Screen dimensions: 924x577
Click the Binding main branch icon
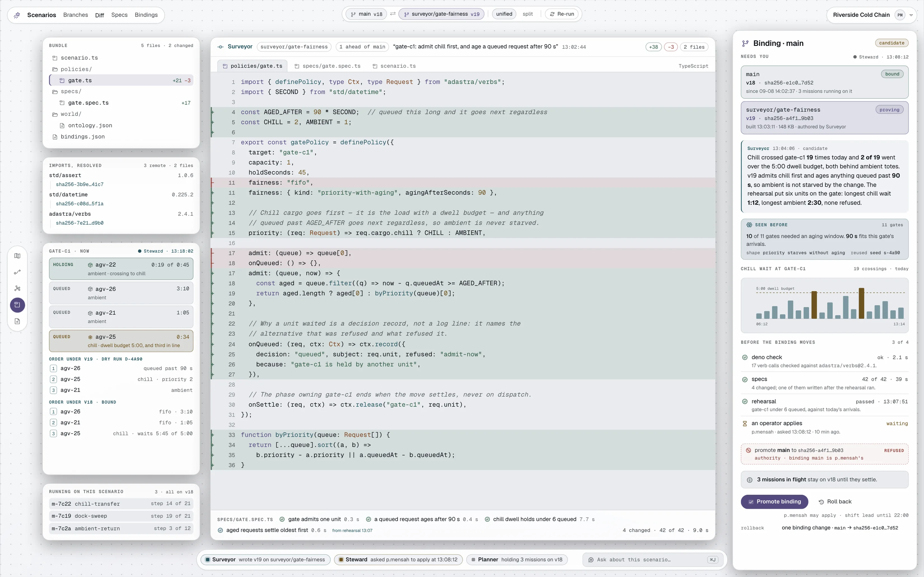pyautogui.click(x=745, y=43)
